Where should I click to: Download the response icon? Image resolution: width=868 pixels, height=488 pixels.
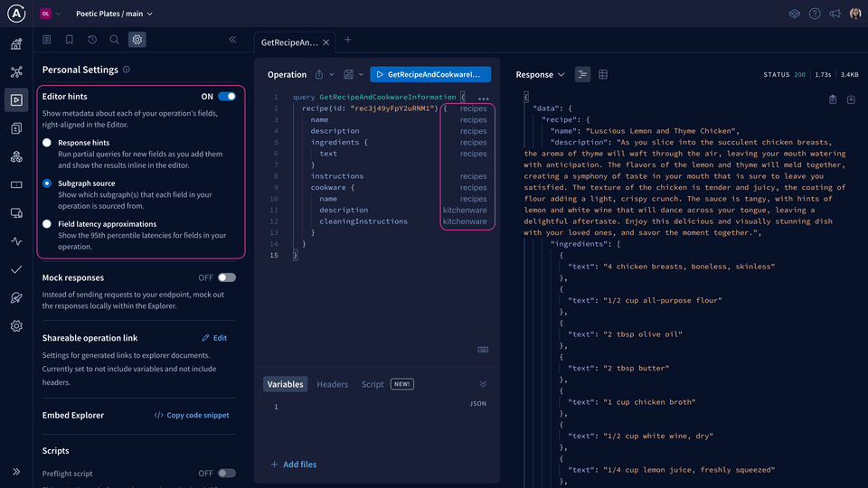pos(851,99)
